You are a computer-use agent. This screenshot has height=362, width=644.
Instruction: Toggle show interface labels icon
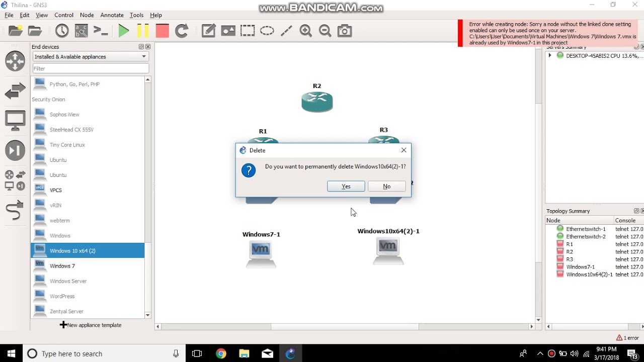coord(81,31)
